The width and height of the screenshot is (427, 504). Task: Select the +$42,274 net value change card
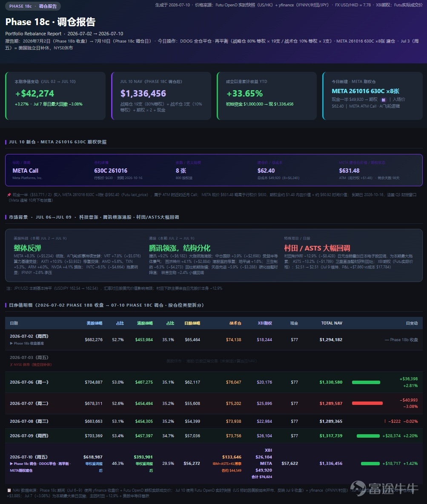[x=55, y=96]
